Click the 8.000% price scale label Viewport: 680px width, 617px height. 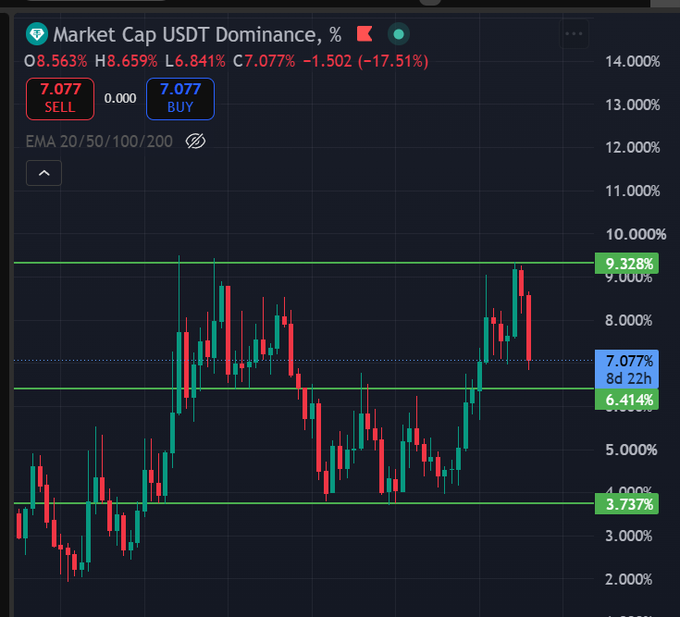[x=629, y=320]
